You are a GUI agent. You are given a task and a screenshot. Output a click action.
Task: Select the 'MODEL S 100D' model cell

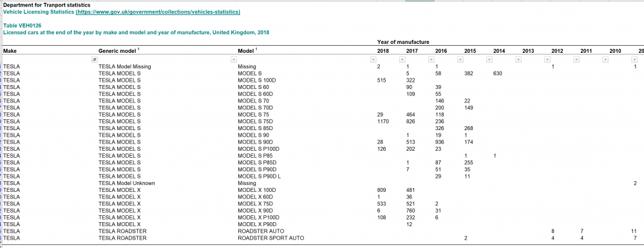[257, 80]
